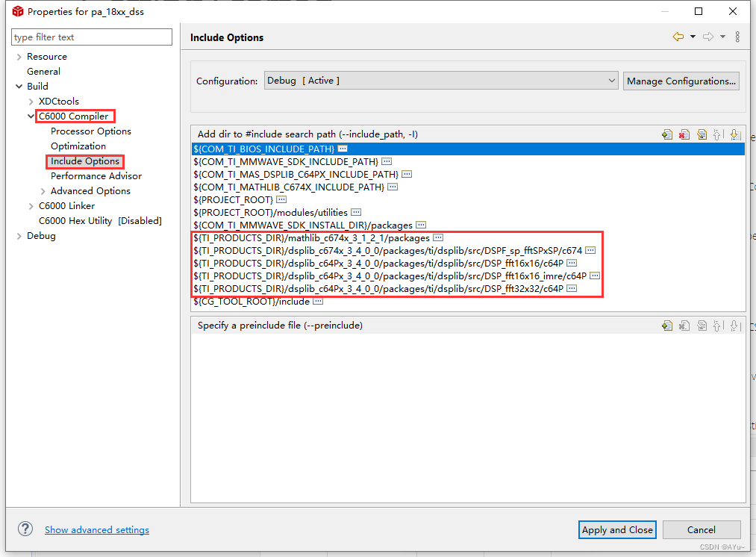
Task: Click ellipsis next to modules/utilities entry
Action: click(x=356, y=212)
